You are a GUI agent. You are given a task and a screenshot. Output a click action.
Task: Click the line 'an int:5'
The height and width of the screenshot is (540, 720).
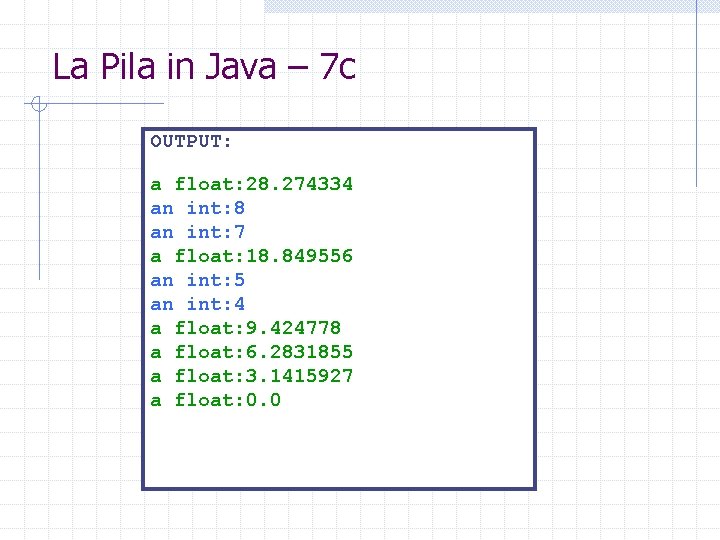coord(197,280)
